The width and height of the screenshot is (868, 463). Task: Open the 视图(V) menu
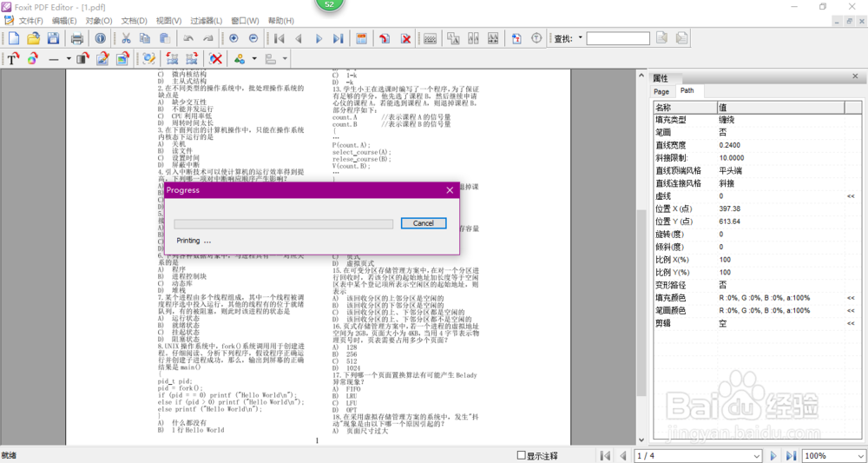coord(169,21)
